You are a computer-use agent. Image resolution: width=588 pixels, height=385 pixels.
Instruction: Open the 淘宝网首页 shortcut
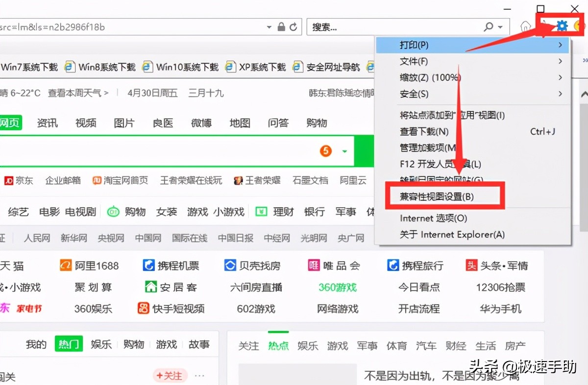[120, 180]
